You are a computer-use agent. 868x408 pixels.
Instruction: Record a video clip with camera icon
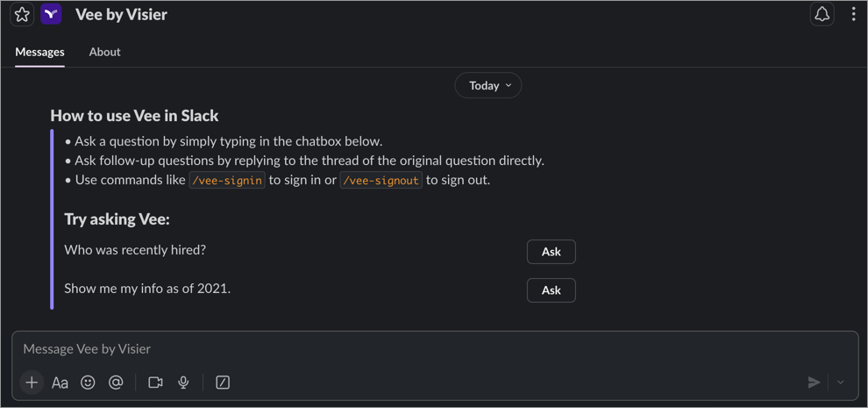click(155, 383)
